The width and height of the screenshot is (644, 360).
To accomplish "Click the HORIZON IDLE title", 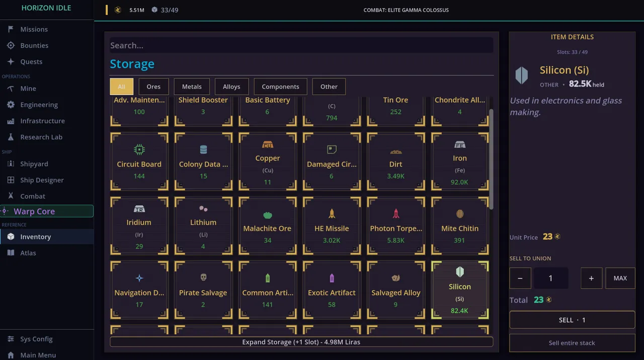I will (x=46, y=8).
